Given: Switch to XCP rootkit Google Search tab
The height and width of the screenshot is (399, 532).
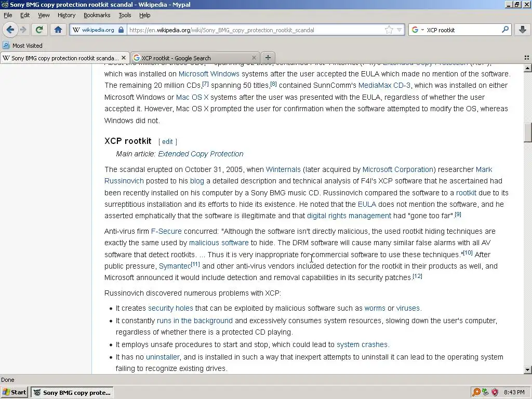Looking at the screenshot, I should (195, 58).
